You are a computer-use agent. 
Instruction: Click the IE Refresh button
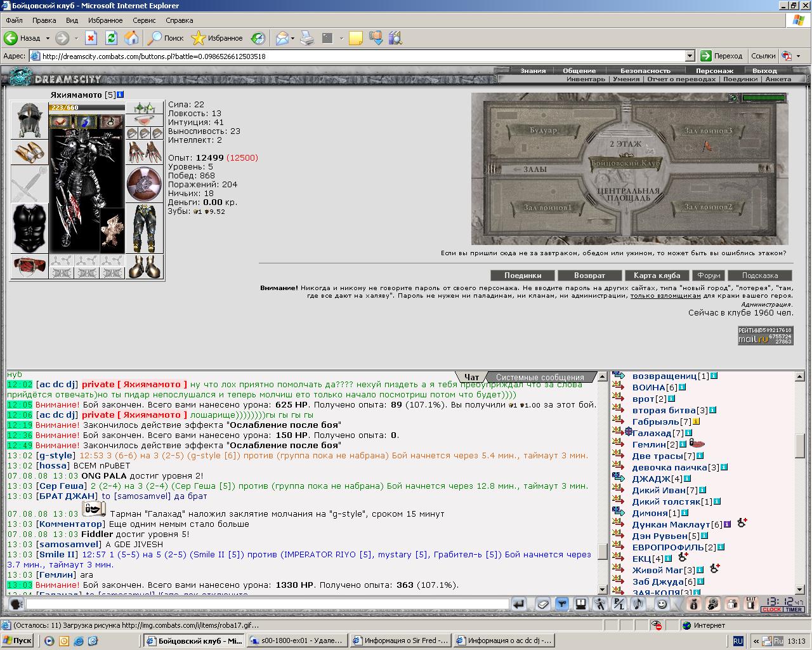click(x=111, y=38)
